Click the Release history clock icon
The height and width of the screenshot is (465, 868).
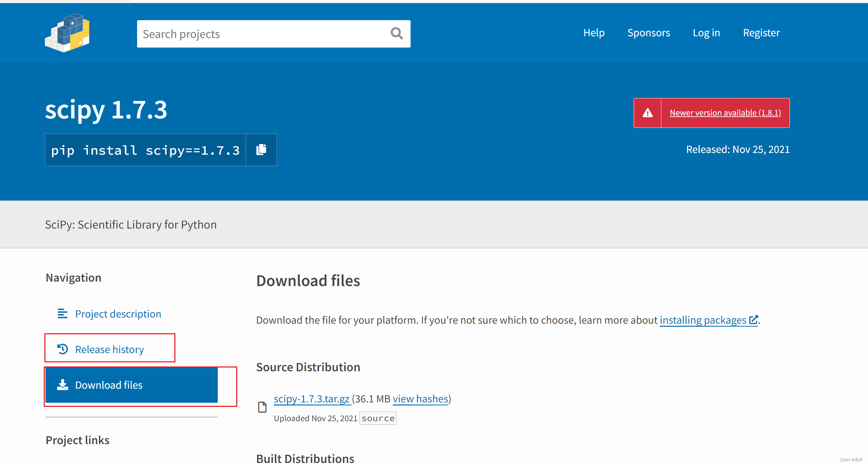click(x=63, y=349)
